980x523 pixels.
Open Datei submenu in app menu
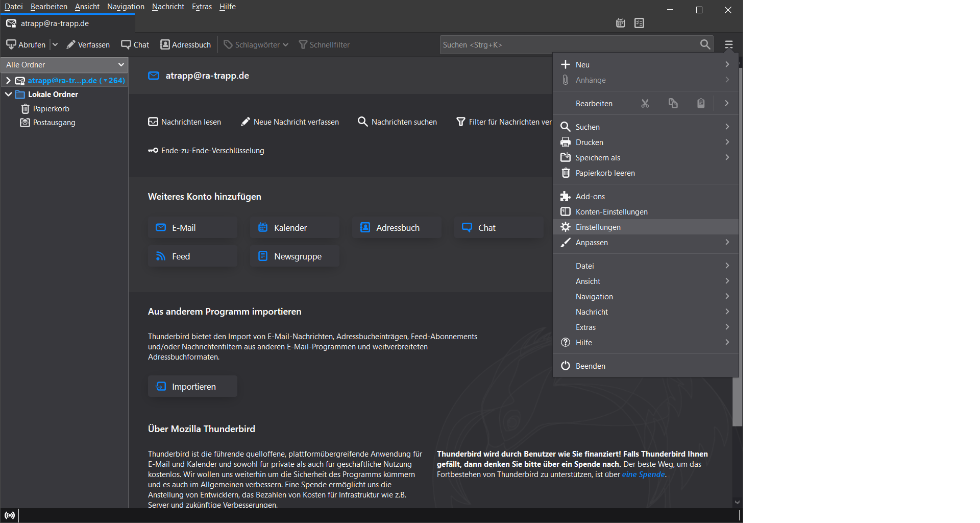tap(646, 266)
